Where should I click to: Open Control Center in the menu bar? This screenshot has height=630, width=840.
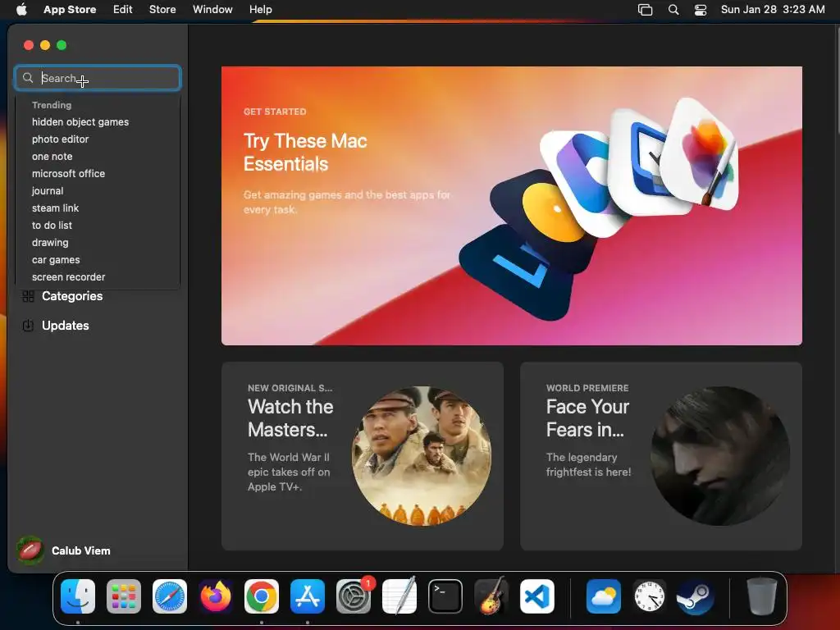click(x=701, y=10)
